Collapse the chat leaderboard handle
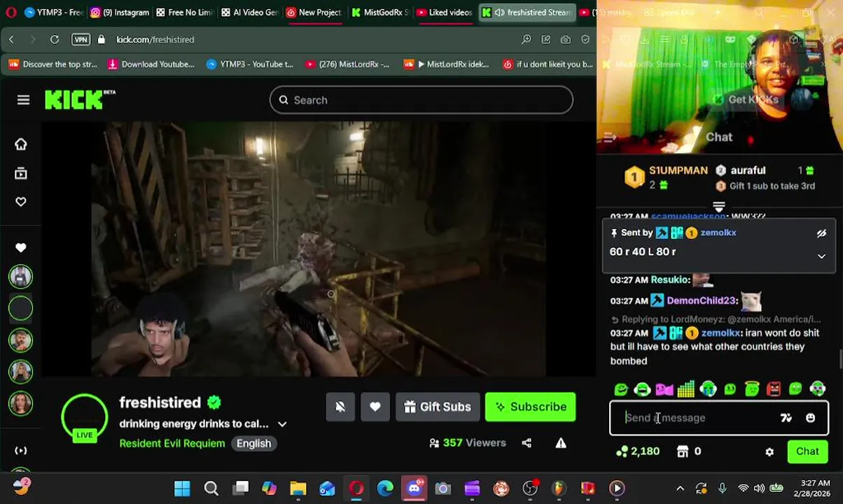 [x=719, y=207]
